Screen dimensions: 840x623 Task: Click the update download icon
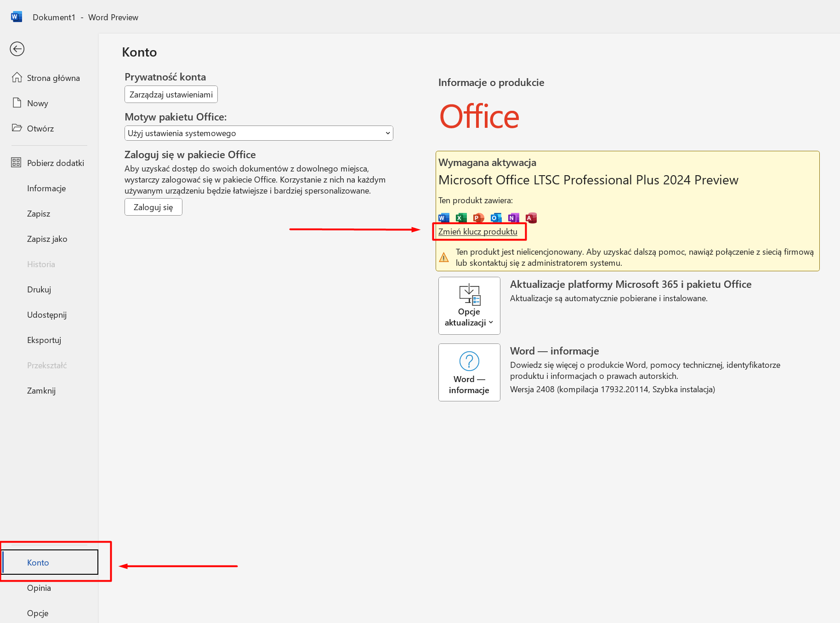click(469, 294)
